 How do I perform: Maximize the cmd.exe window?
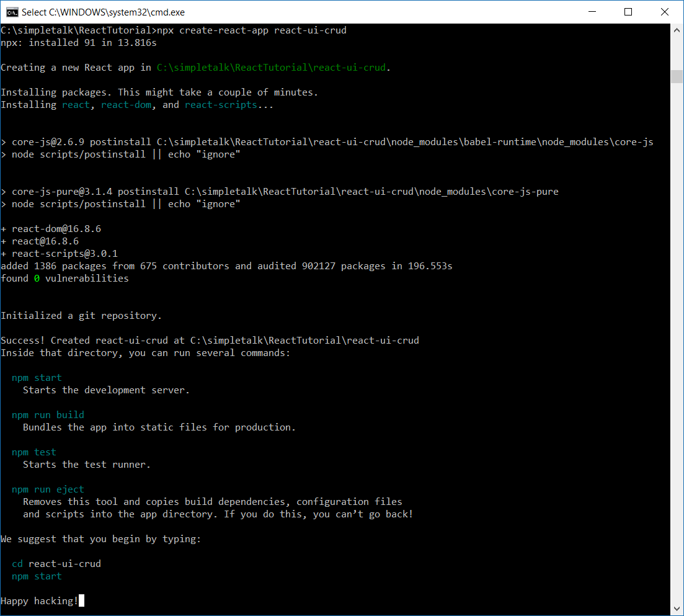[628, 12]
